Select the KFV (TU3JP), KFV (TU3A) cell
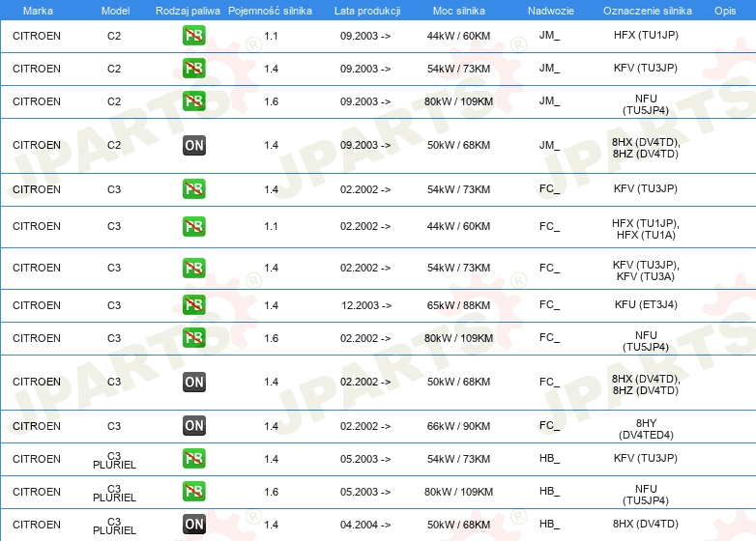The image size is (756, 541). 646,270
